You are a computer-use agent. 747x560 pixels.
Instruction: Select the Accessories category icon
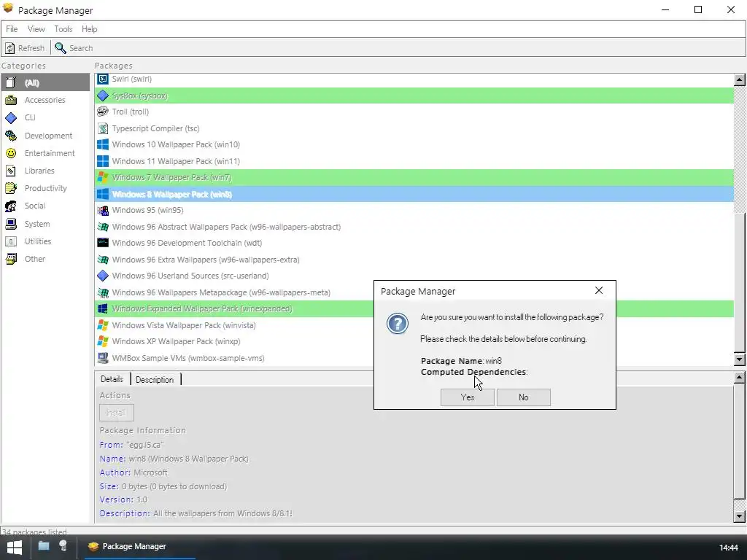pos(11,100)
